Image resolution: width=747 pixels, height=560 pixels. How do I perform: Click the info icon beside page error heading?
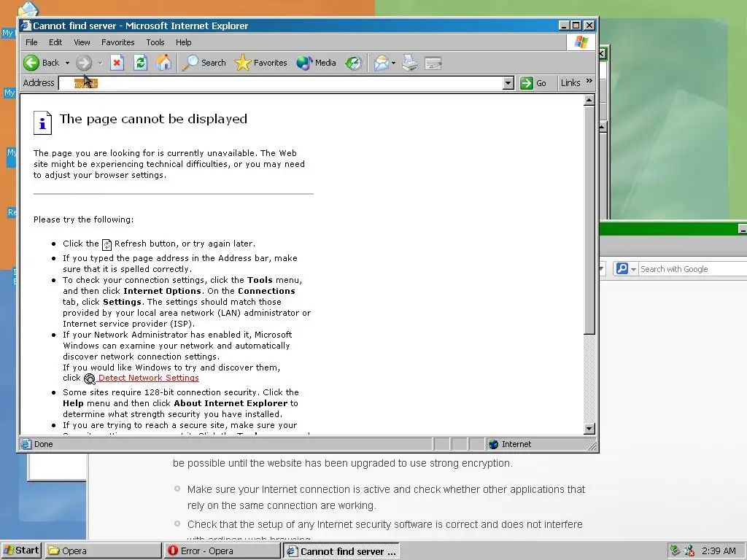pos(42,122)
